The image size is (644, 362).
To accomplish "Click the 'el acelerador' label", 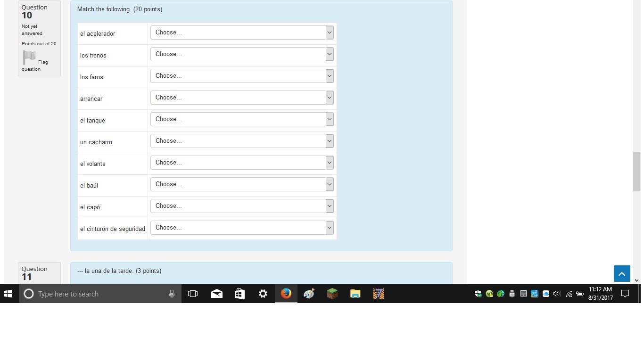I will coord(98,34).
